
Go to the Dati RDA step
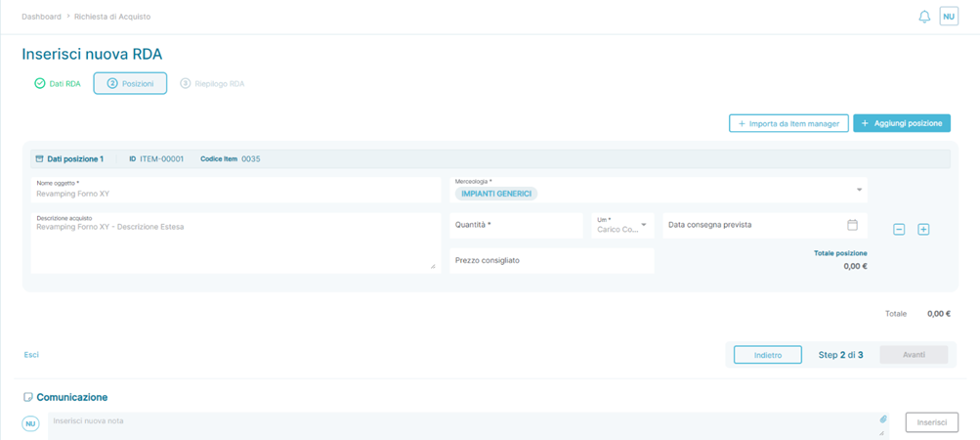58,83
